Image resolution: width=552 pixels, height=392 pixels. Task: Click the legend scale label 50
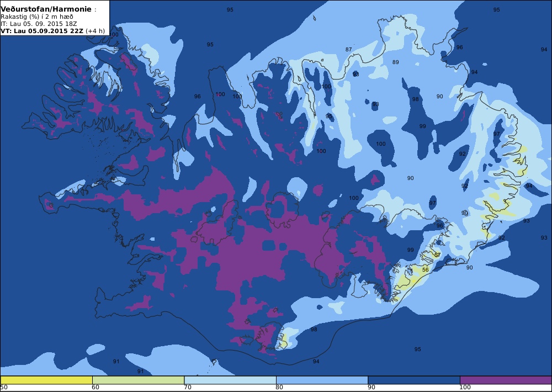(4, 388)
